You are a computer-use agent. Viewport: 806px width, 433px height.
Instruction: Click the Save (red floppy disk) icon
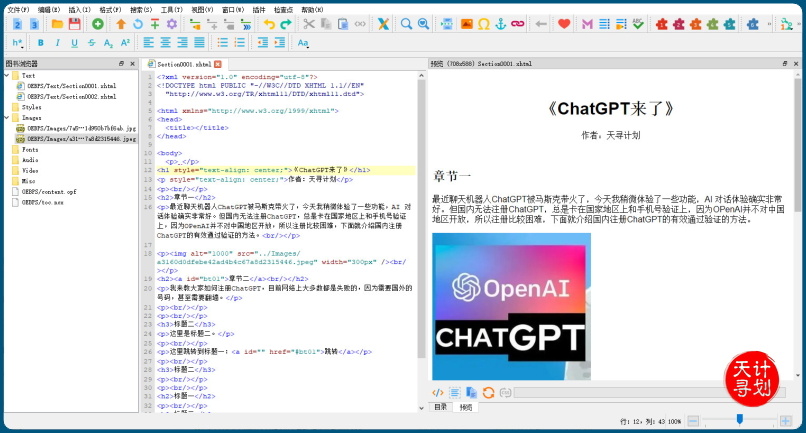tap(75, 23)
